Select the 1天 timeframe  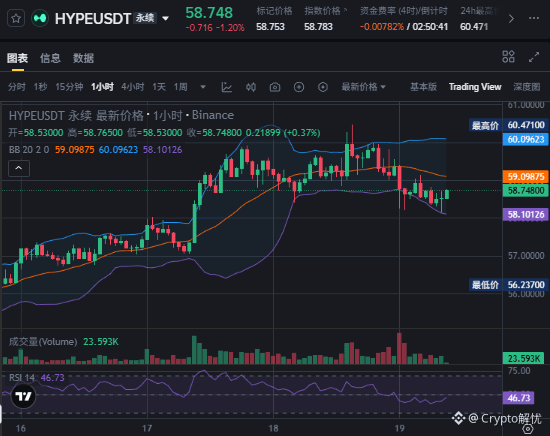pyautogui.click(x=159, y=87)
